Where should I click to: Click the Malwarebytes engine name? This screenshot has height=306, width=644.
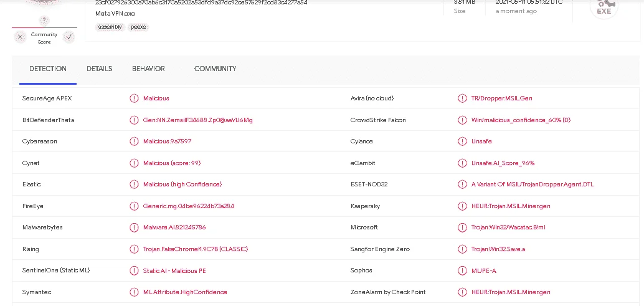[x=43, y=227]
